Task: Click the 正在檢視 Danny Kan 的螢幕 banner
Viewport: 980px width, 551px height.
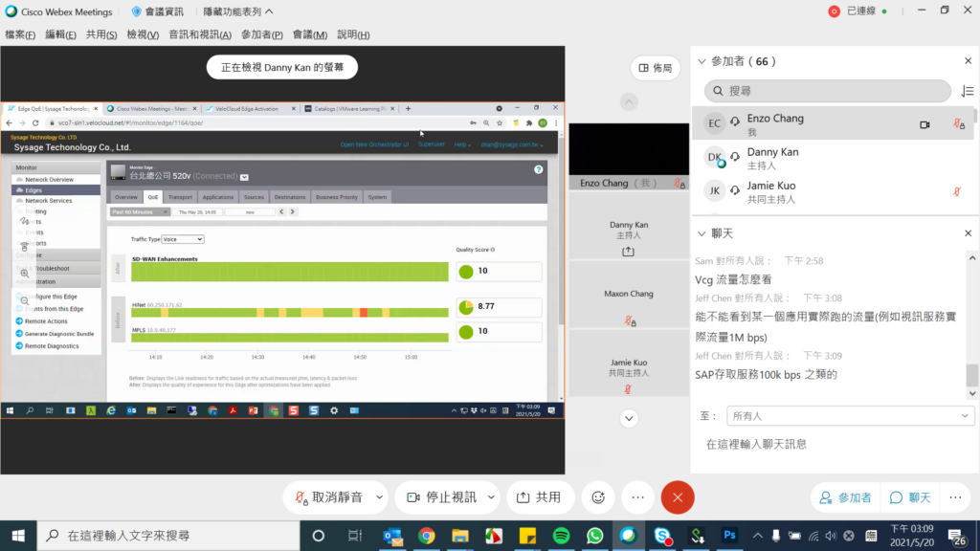Action: tap(282, 68)
